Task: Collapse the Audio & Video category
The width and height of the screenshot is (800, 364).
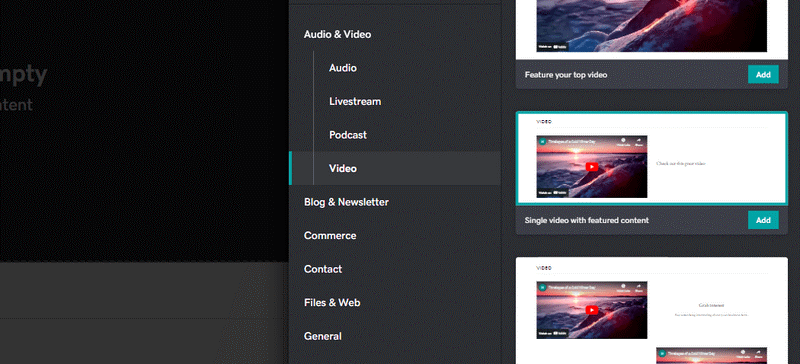Action: click(x=337, y=34)
